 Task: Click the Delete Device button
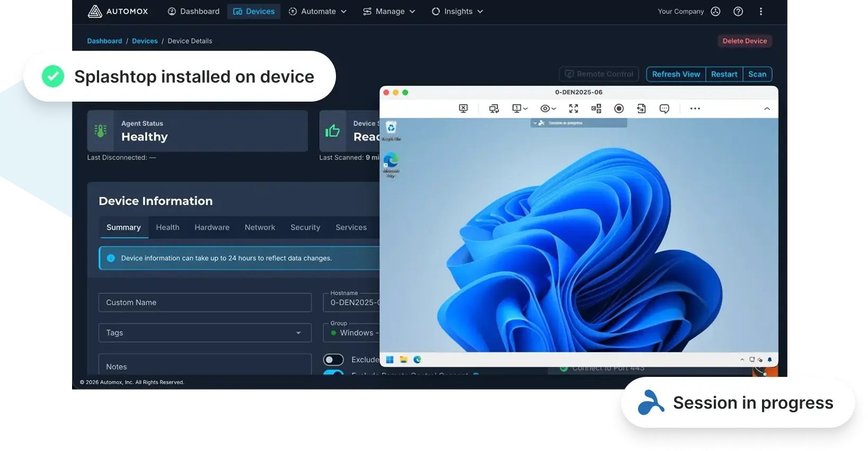click(x=745, y=41)
